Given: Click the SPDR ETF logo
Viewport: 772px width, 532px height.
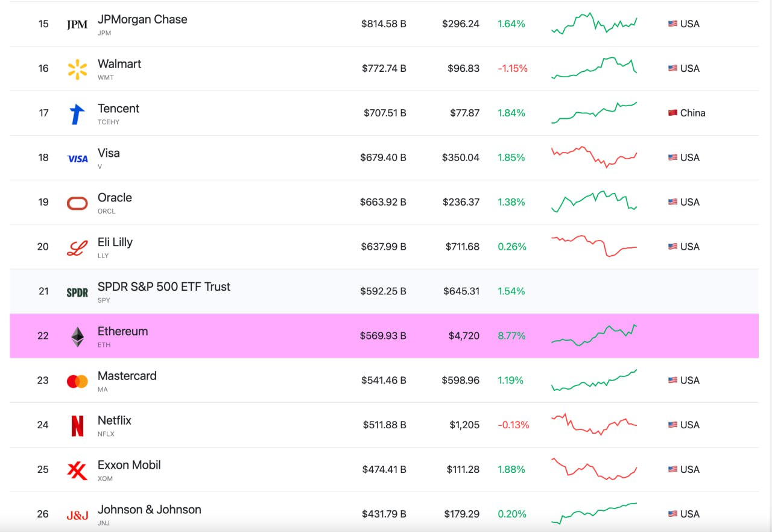Looking at the screenshot, I should [x=77, y=293].
